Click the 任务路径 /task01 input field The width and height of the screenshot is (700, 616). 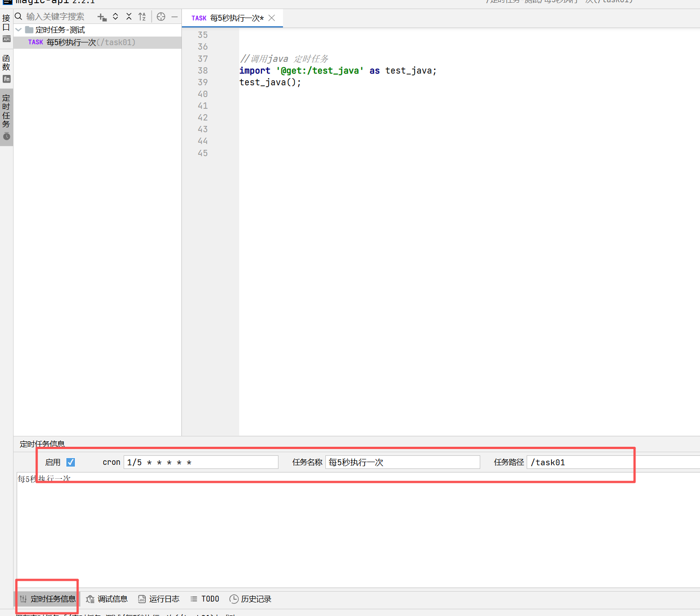[x=580, y=462]
